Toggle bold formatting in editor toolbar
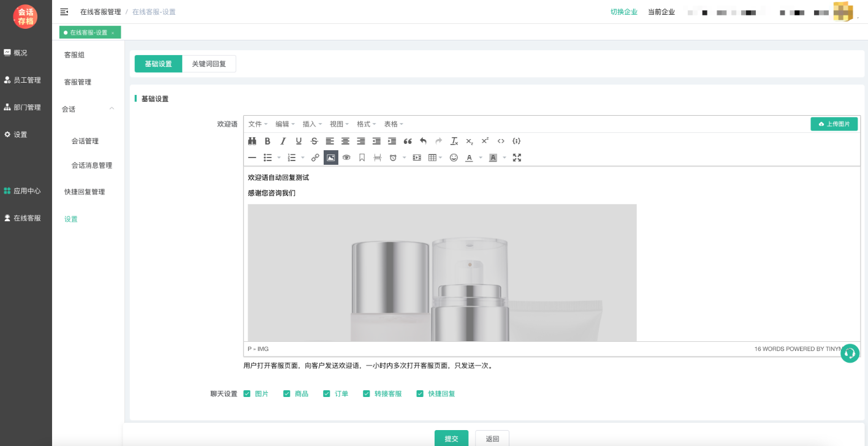The image size is (868, 446). (x=267, y=141)
